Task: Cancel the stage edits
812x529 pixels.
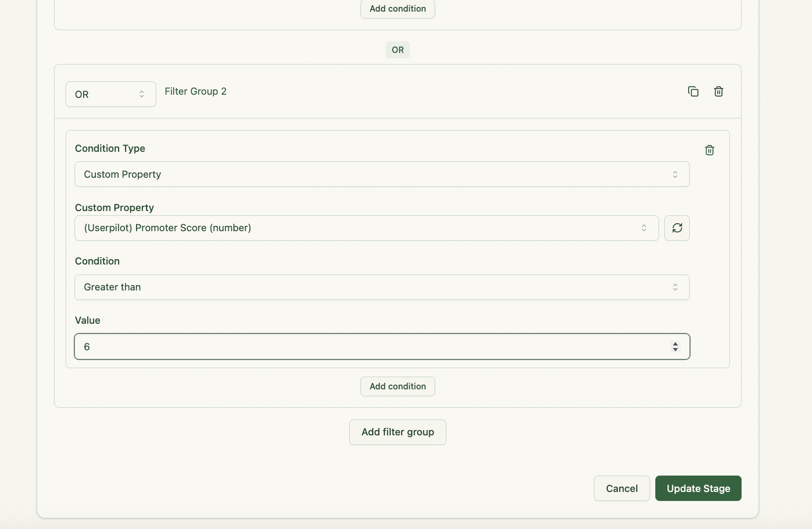Action: point(621,488)
